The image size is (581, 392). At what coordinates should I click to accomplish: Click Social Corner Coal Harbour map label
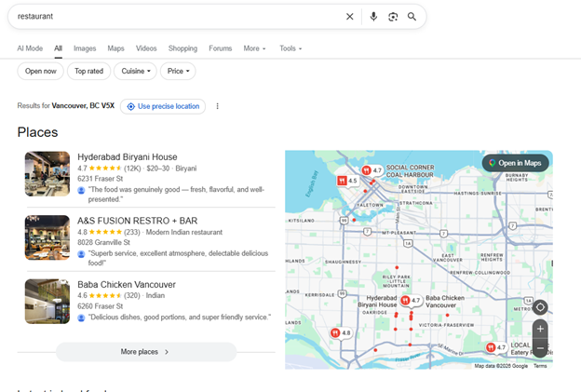[411, 171]
